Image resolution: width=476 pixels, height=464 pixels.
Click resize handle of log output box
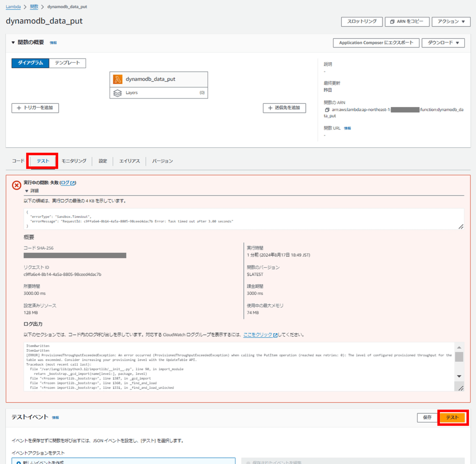point(461,388)
